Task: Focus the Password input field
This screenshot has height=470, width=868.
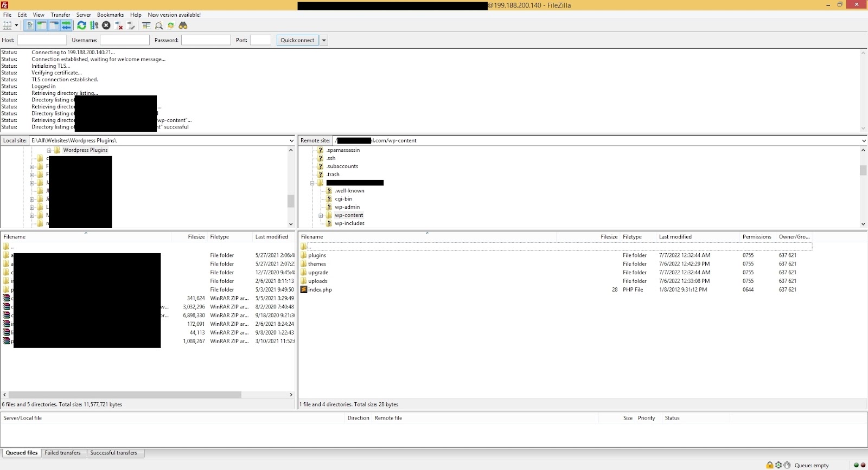Action: (x=206, y=40)
